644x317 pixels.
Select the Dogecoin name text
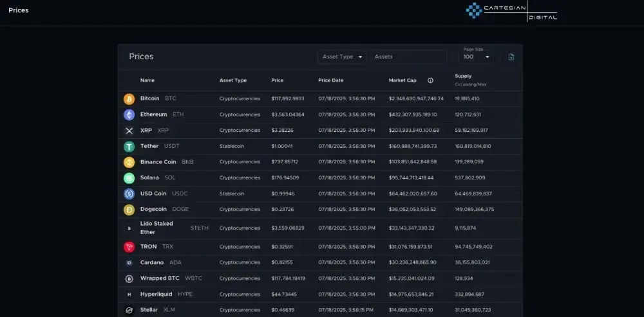153,209
